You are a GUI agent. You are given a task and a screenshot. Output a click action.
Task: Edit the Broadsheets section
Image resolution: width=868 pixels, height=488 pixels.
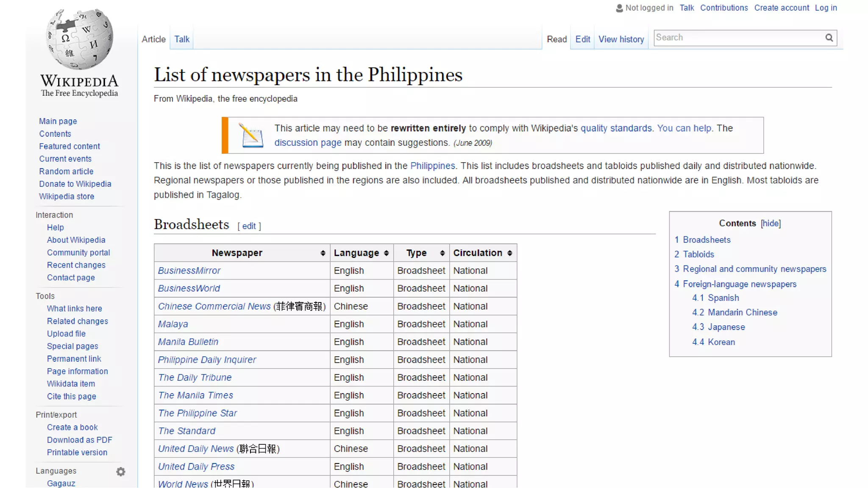pos(249,226)
